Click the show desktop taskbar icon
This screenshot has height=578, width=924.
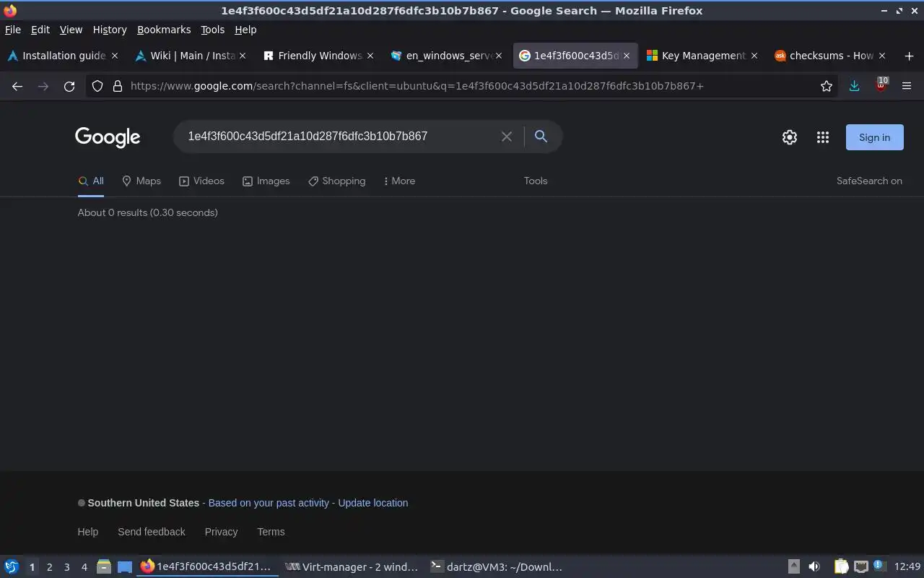[x=125, y=566]
